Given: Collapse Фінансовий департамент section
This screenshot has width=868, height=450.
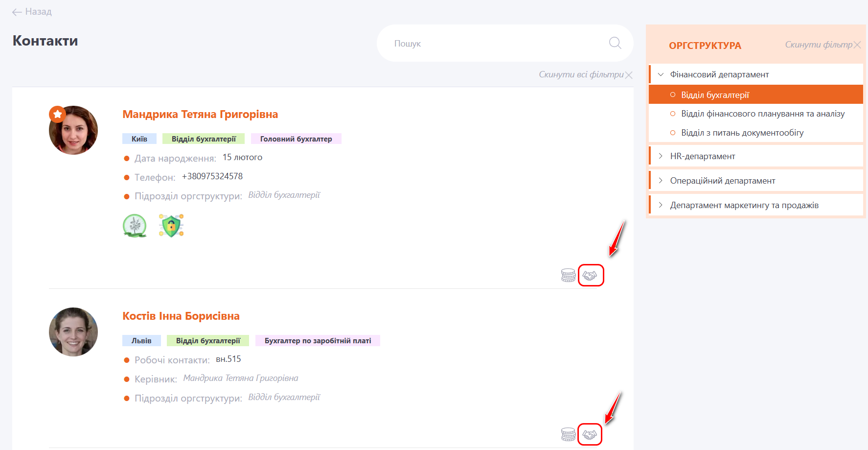Looking at the screenshot, I should point(661,74).
